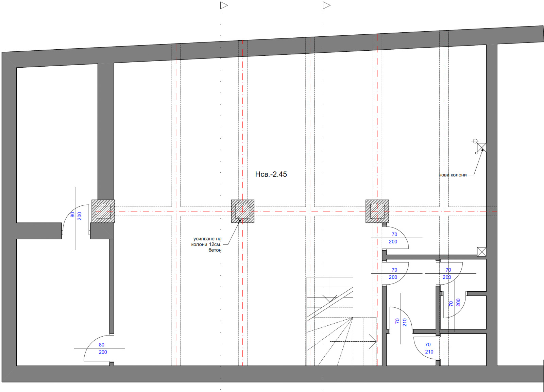Click the rotated 80/200 door on left wall
This screenshot has height=392, width=544.
click(76, 216)
